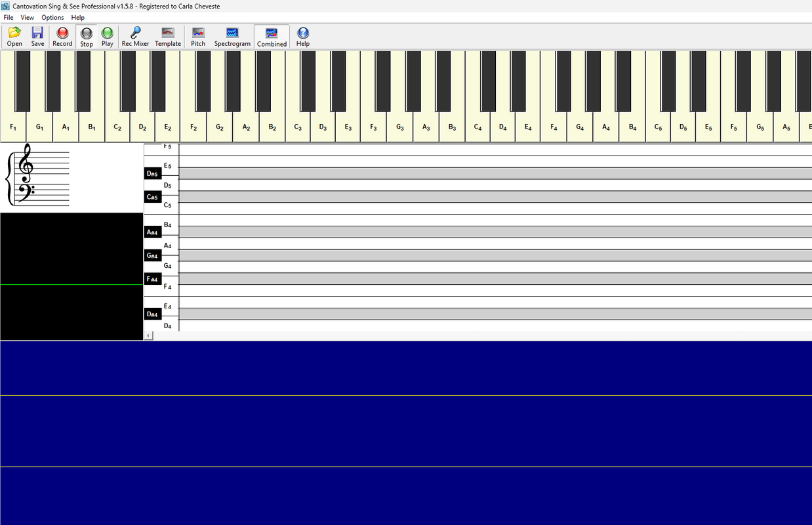Toggle the Combined view button
812x525 pixels.
pyautogui.click(x=272, y=37)
